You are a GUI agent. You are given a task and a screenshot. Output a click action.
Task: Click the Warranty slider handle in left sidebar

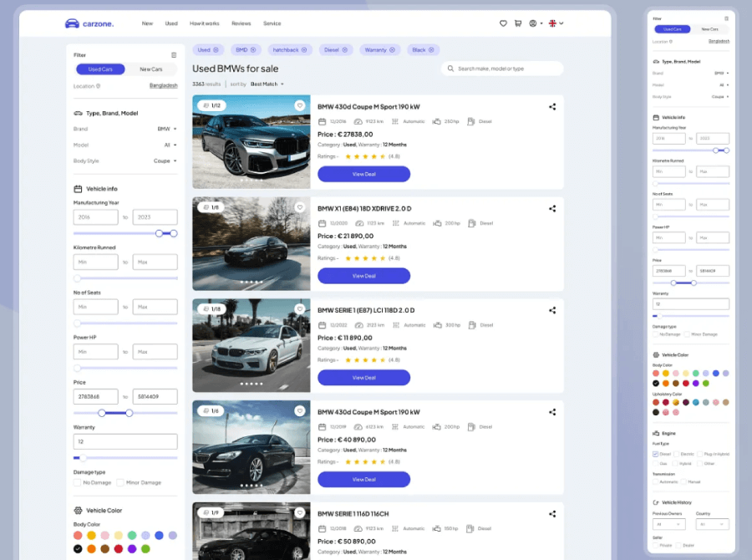point(83,458)
